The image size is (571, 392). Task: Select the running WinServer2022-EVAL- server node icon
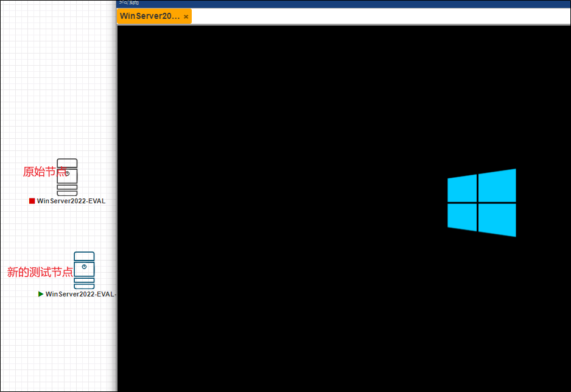(84, 270)
